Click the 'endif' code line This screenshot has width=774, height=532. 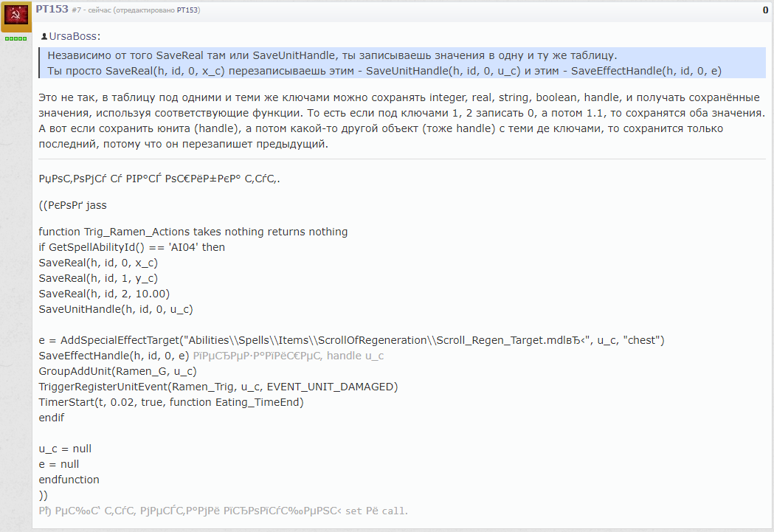pos(52,418)
